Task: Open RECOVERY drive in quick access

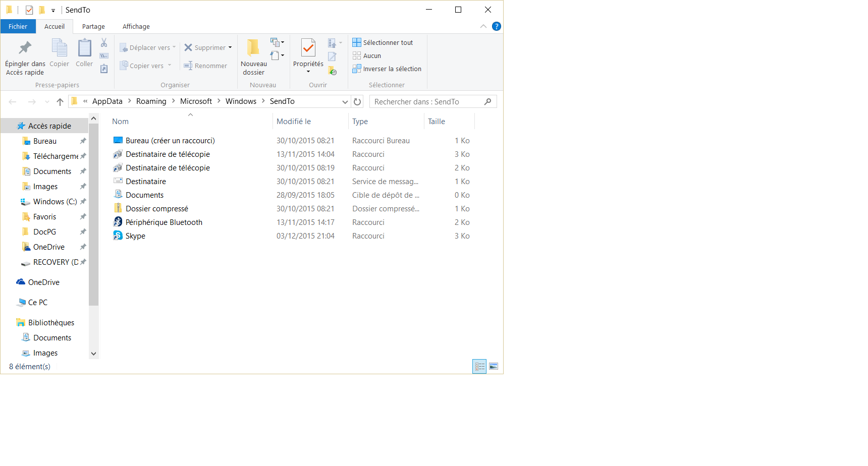Action: pyautogui.click(x=49, y=262)
